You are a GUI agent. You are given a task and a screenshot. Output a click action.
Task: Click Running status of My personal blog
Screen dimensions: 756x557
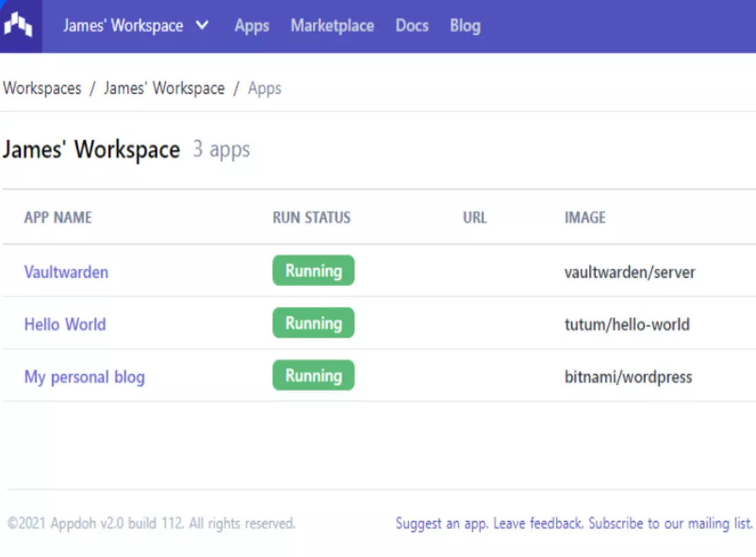pyautogui.click(x=313, y=375)
